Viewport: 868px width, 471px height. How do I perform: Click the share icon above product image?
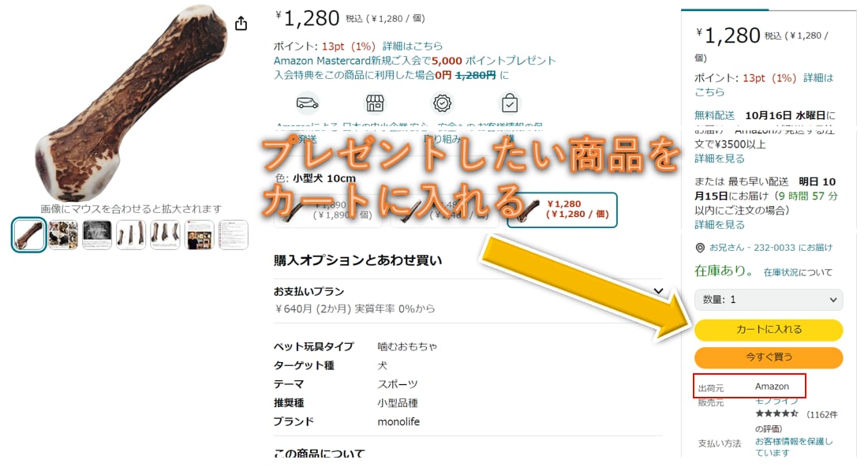tap(241, 23)
